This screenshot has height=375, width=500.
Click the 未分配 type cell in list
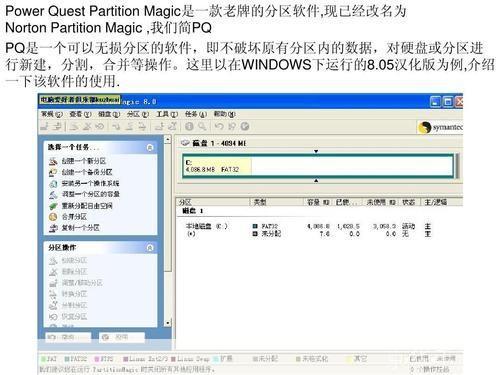point(267,234)
